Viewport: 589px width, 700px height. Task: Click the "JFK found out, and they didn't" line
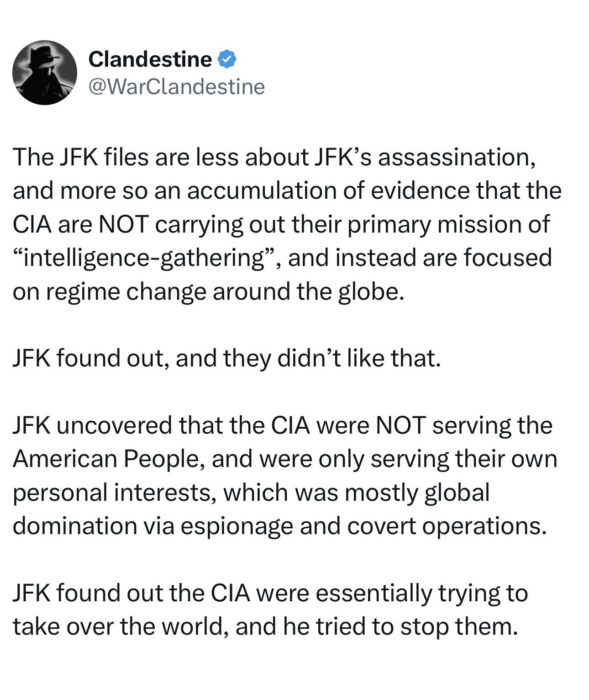(x=227, y=358)
